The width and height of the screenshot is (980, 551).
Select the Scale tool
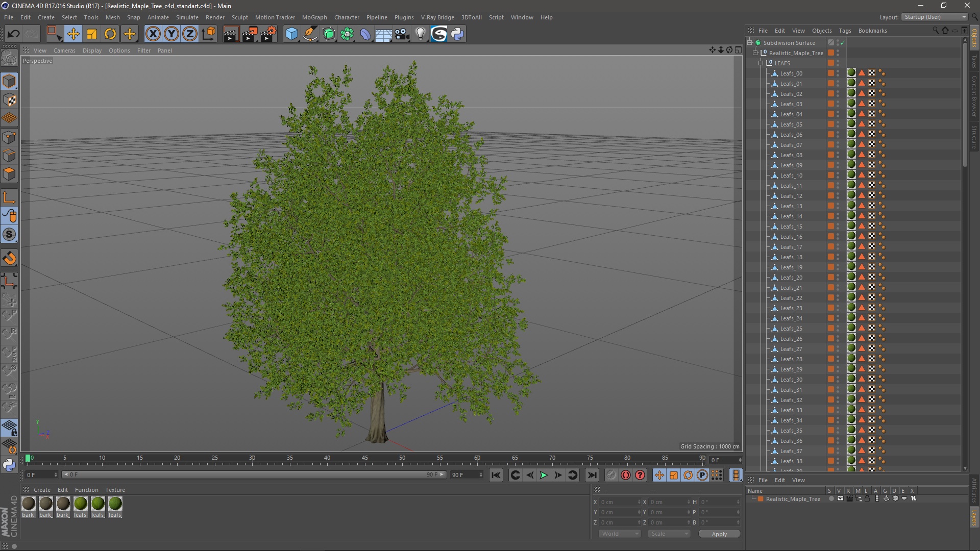tap(92, 34)
